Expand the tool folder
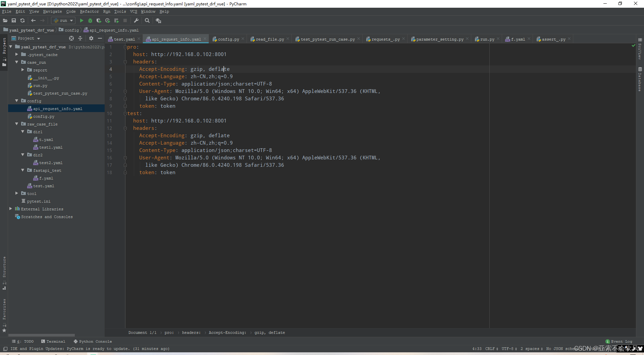The width and height of the screenshot is (644, 355). coord(17,193)
